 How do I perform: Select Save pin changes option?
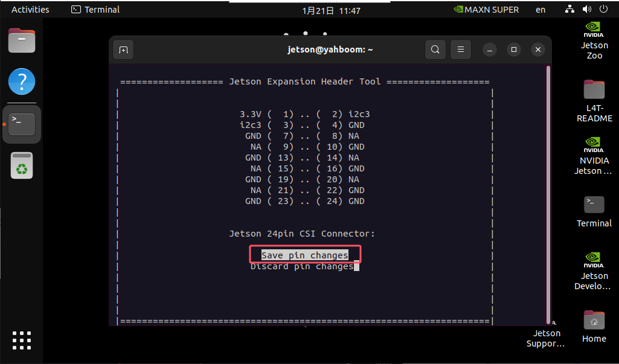click(x=305, y=255)
